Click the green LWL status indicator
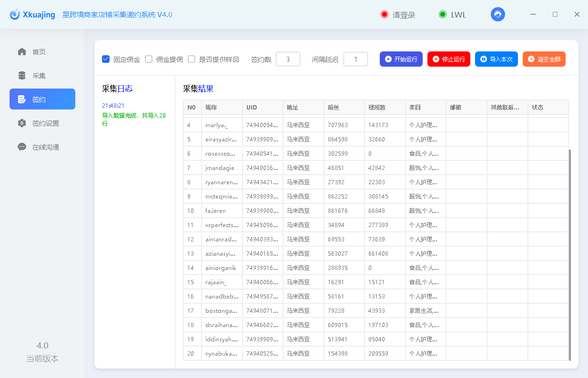The height and width of the screenshot is (378, 588). [x=443, y=14]
